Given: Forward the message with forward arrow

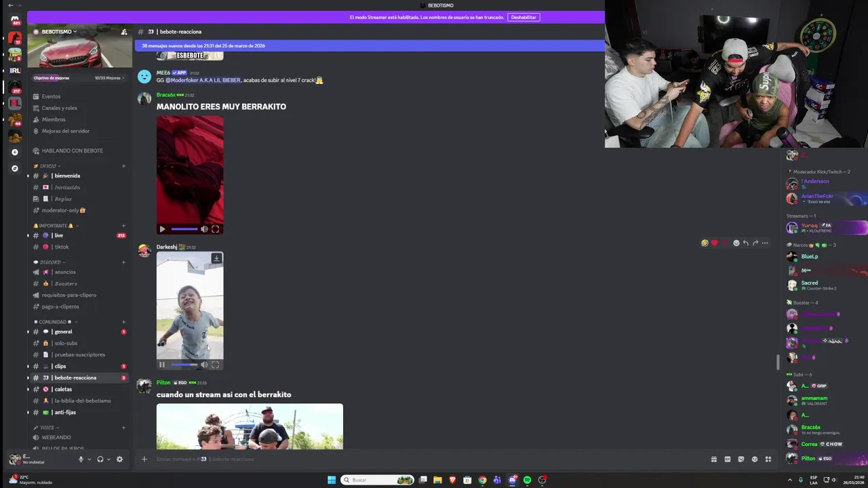Looking at the screenshot, I should point(755,243).
